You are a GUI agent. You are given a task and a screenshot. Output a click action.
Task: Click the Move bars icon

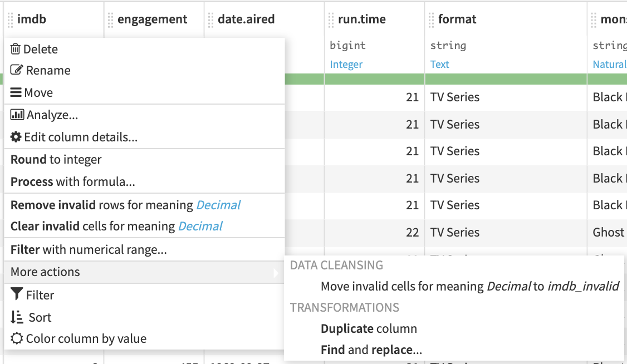[x=16, y=92]
